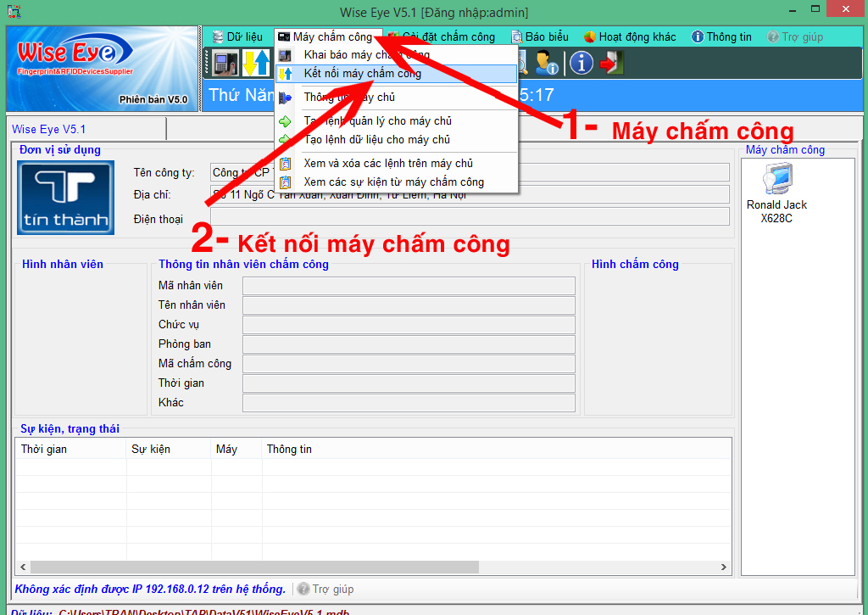This screenshot has width=868, height=615.
Task: Click the employee info toolbar icon
Action: point(546,63)
